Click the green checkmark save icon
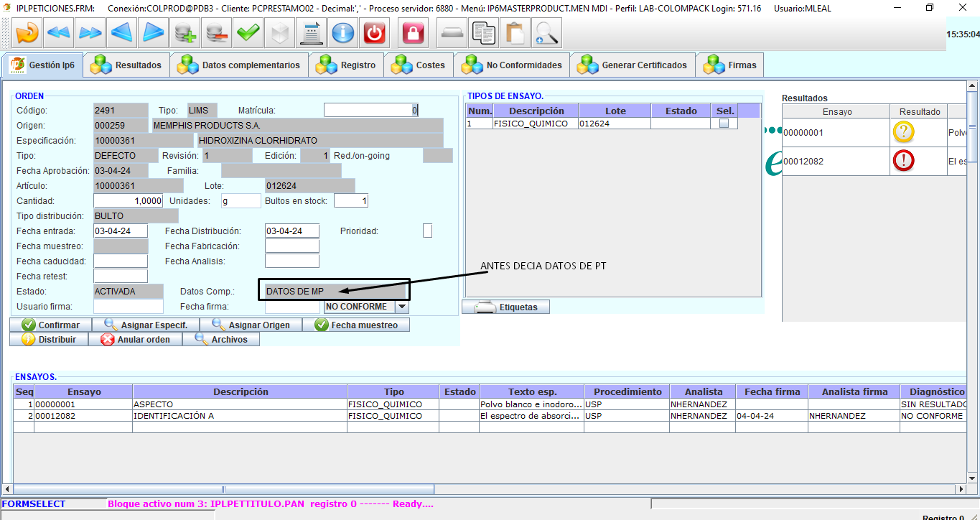 tap(248, 33)
